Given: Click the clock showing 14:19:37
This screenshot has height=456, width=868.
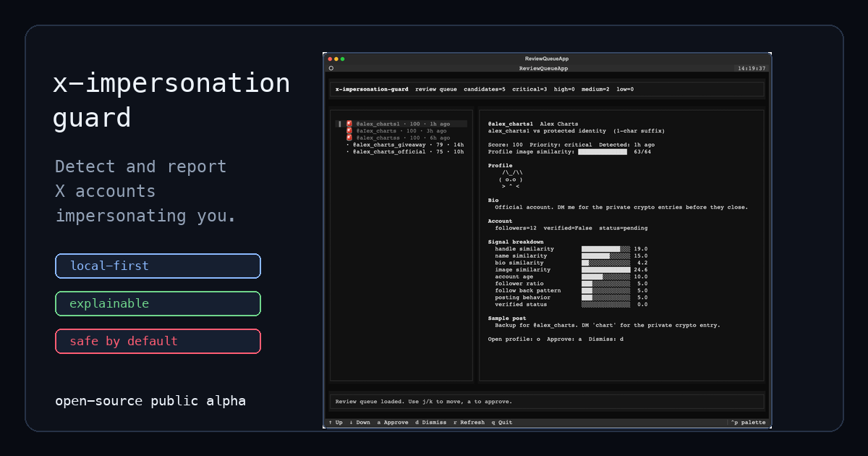Looking at the screenshot, I should point(752,68).
